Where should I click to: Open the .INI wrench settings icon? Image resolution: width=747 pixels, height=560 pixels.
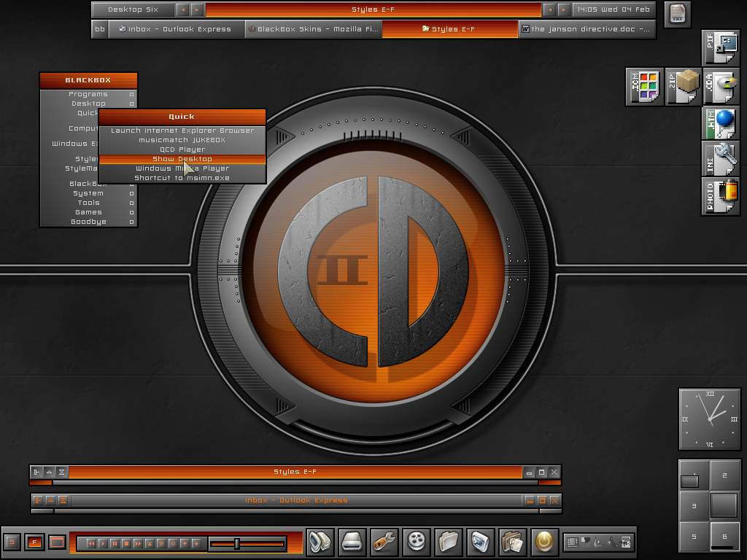721,159
